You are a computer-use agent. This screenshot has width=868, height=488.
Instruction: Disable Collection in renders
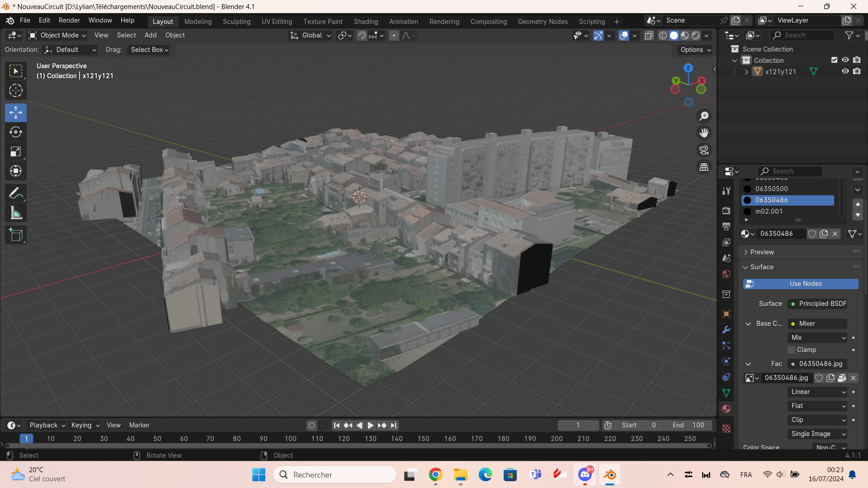tap(857, 60)
